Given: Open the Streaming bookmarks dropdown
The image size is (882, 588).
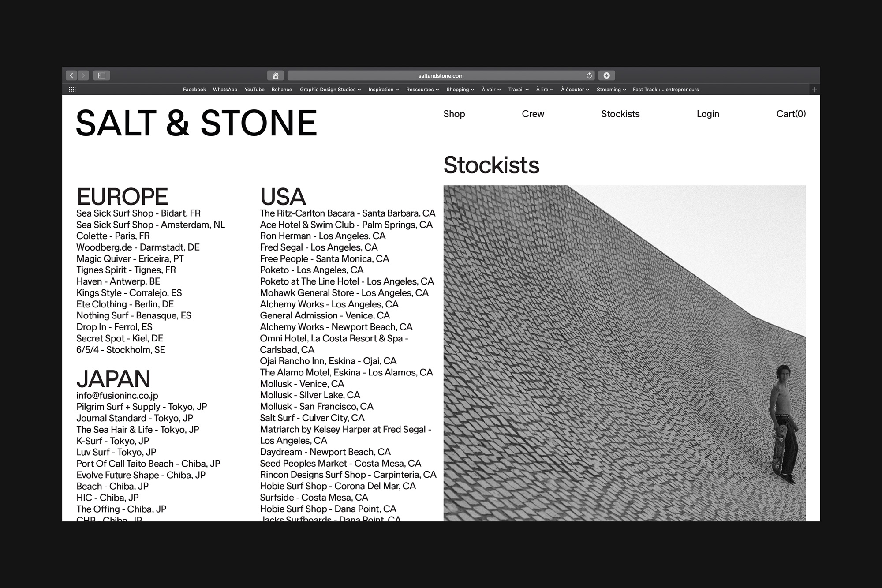Looking at the screenshot, I should [x=611, y=90].
